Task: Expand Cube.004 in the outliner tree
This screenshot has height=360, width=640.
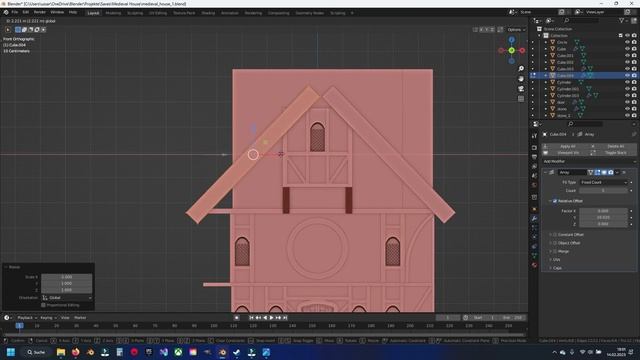Action: point(546,76)
